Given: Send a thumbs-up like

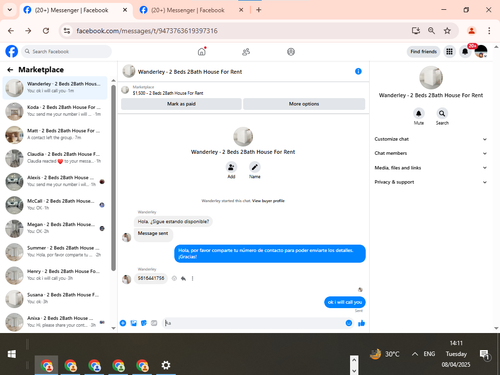Looking at the screenshot, I should coord(361,323).
